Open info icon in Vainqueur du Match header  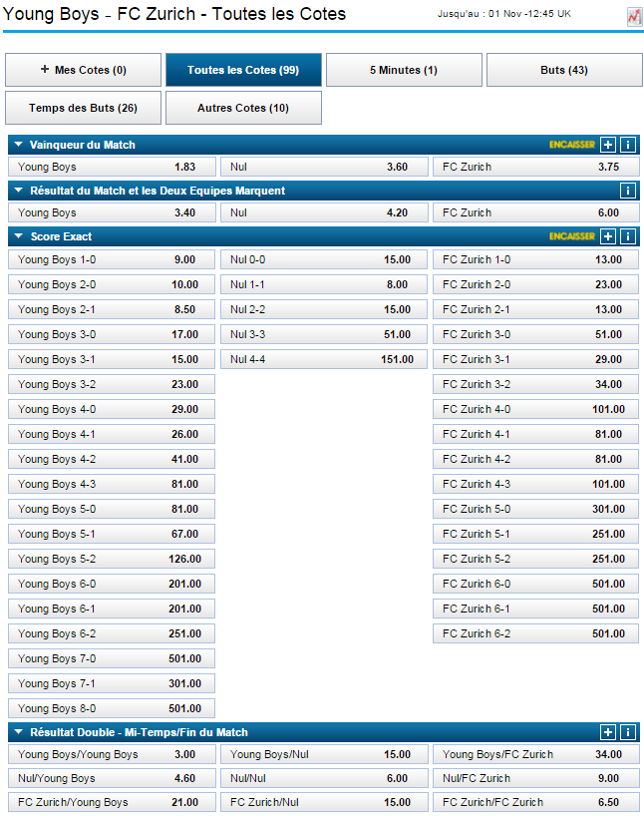pyautogui.click(x=628, y=145)
